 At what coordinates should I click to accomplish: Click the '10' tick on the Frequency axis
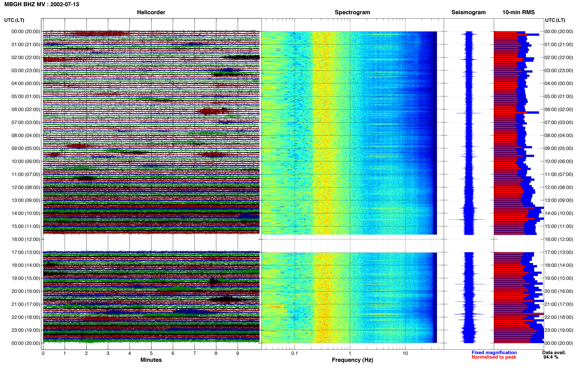[x=405, y=353]
